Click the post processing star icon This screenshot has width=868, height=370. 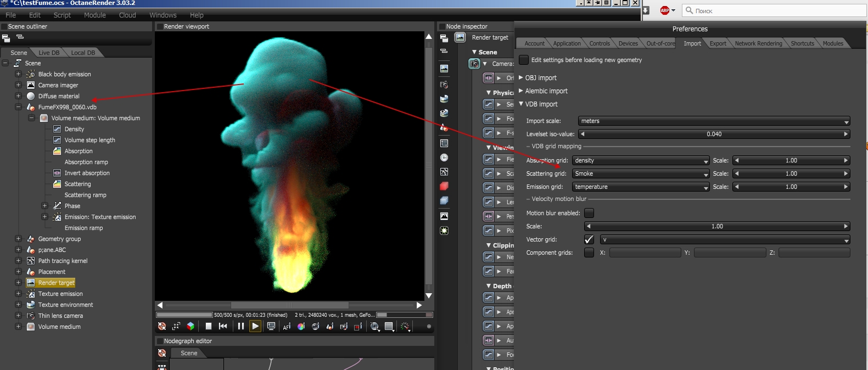[x=444, y=231]
